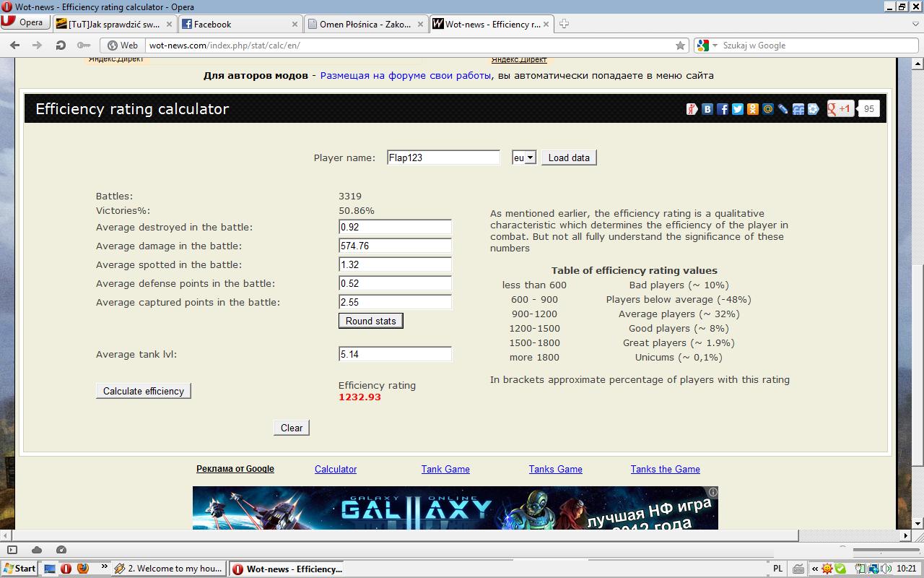The image size is (924, 578).
Task: Click the Load data button
Action: pos(569,158)
